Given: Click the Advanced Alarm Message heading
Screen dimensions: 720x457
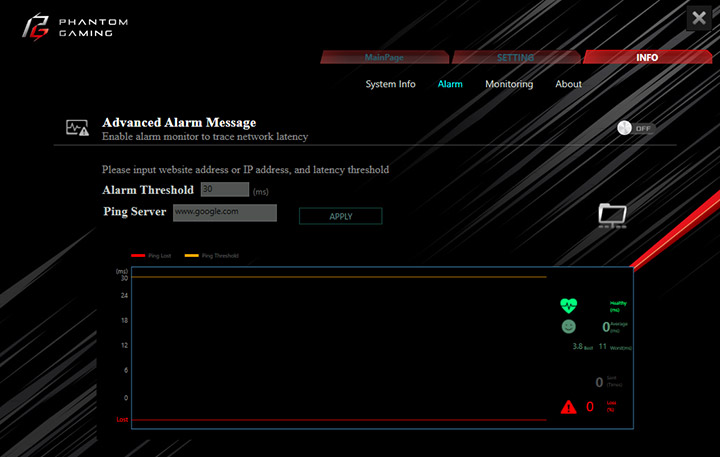Looking at the screenshot, I should click(x=179, y=123).
